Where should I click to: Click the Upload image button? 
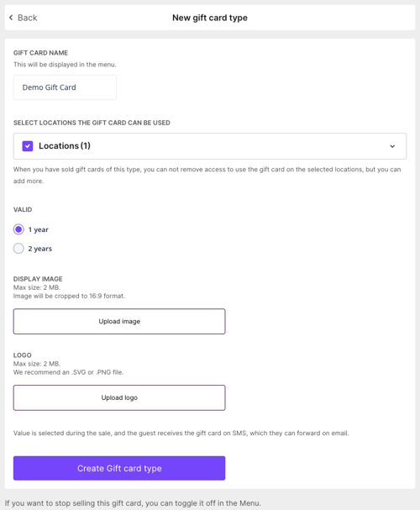pos(119,321)
